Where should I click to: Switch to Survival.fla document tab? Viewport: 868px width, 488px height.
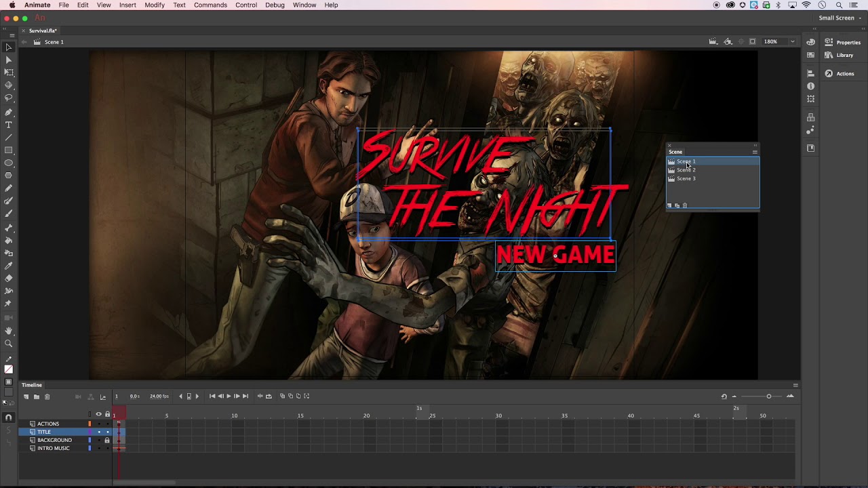[43, 30]
